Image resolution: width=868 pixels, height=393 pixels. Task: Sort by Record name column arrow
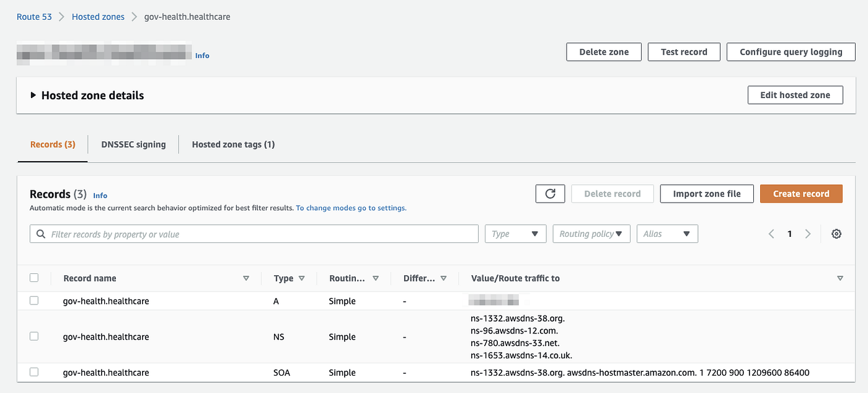(x=246, y=278)
